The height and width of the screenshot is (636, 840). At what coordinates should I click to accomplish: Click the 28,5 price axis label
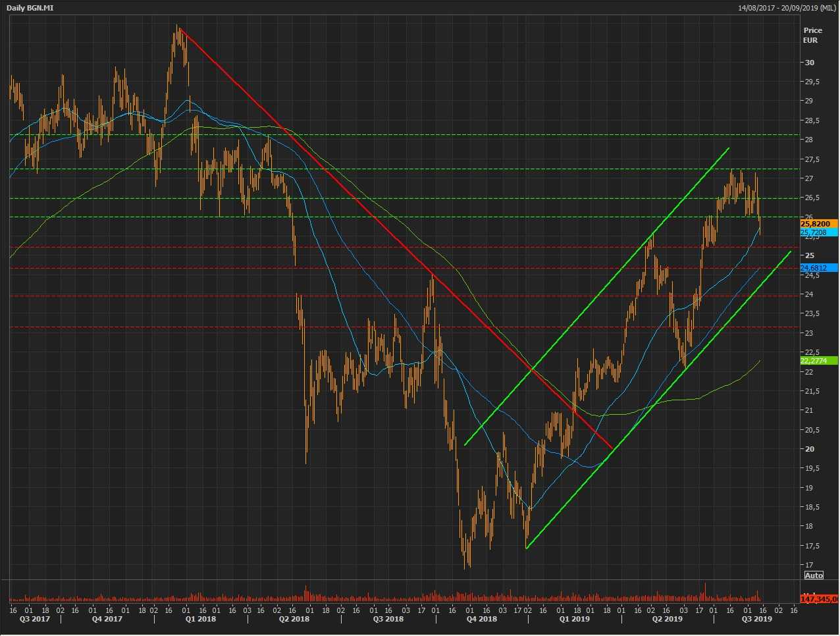tap(812, 120)
